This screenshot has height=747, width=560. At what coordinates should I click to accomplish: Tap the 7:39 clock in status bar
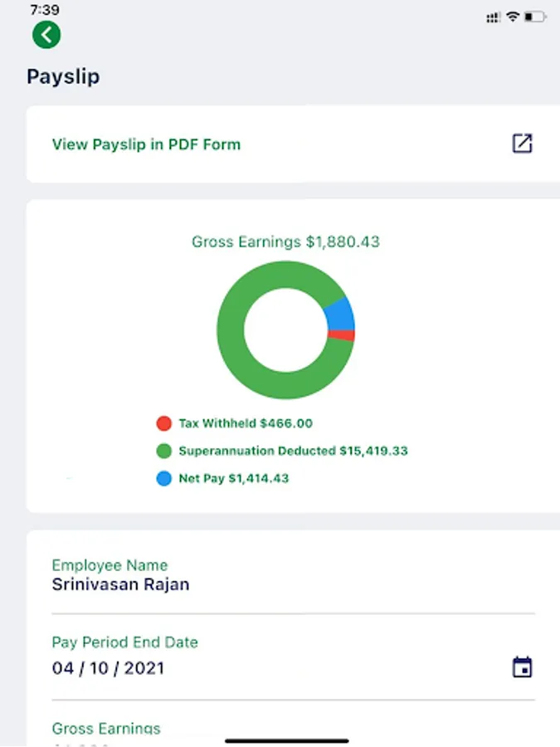pyautogui.click(x=43, y=12)
